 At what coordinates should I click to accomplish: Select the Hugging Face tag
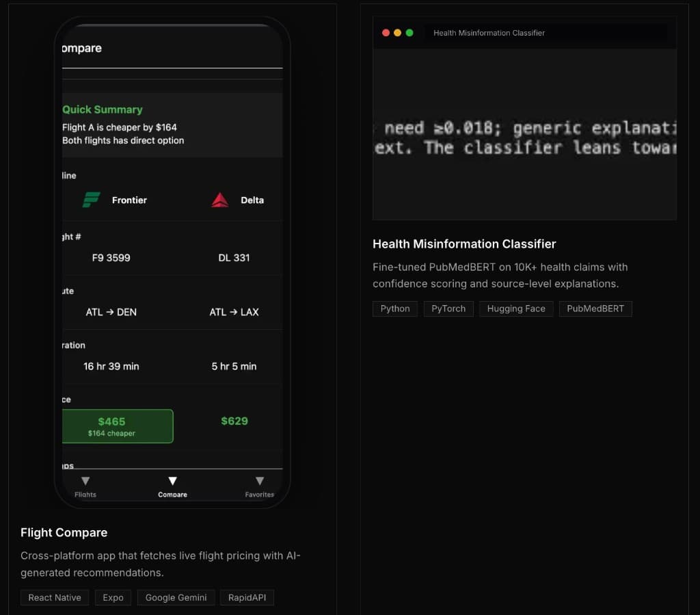point(516,309)
